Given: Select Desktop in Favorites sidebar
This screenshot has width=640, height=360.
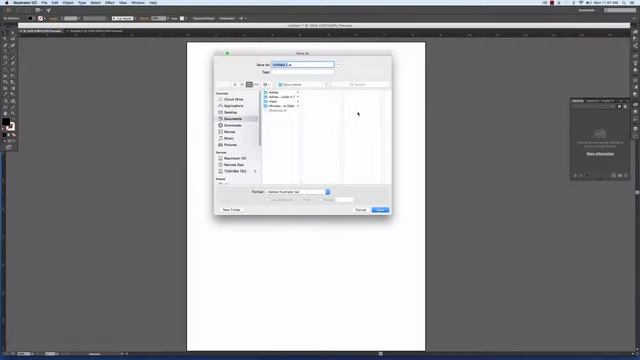Looking at the screenshot, I should tap(231, 112).
